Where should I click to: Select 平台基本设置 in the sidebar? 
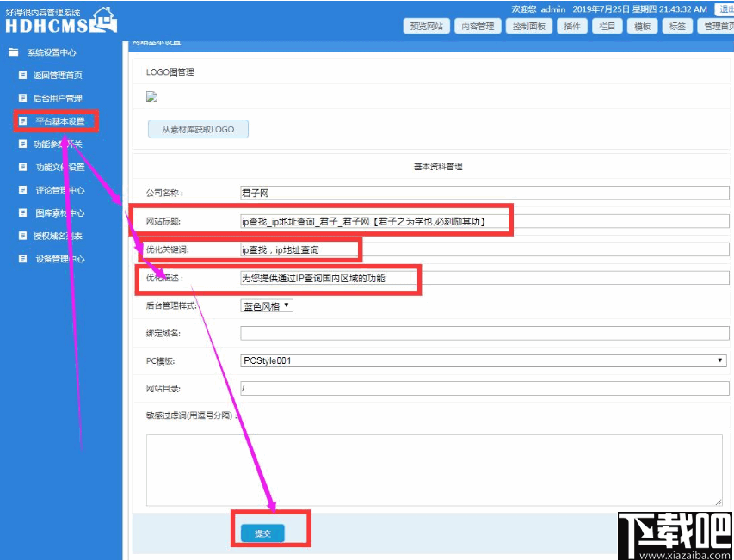60,121
